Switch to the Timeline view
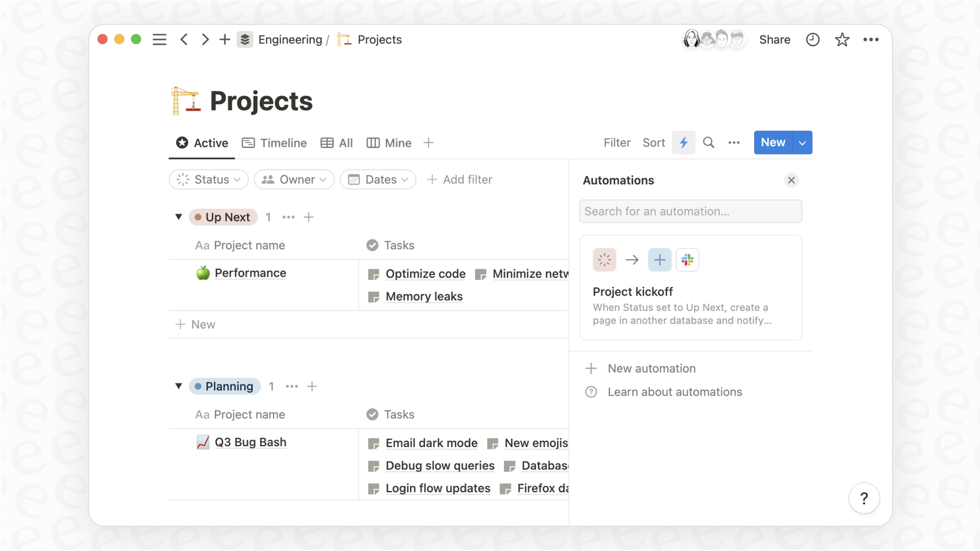This screenshot has height=551, width=980. [274, 142]
